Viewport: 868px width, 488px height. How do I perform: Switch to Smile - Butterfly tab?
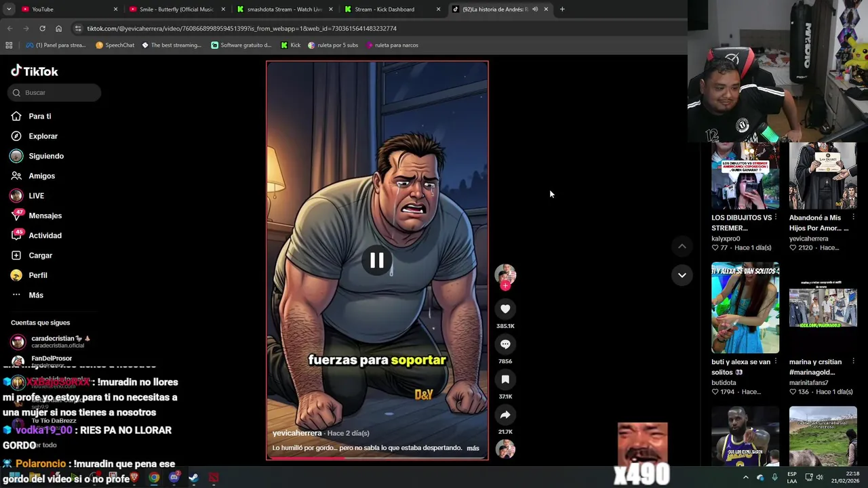click(x=176, y=9)
